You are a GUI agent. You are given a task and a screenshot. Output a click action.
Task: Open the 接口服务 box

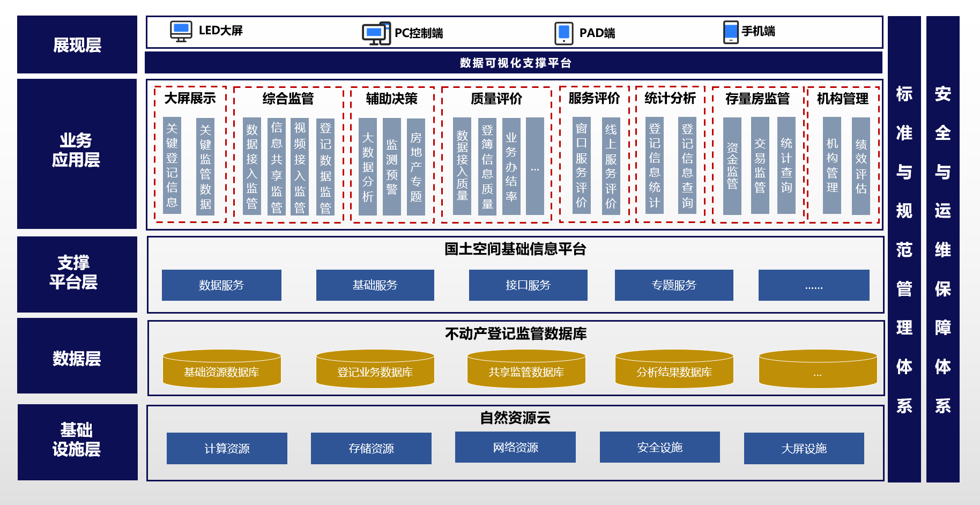click(528, 285)
